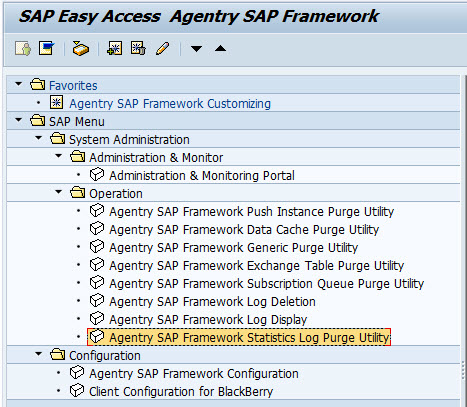This screenshot has height=407, width=467.
Task: Click Move Favorites Down arrow
Action: click(x=196, y=49)
